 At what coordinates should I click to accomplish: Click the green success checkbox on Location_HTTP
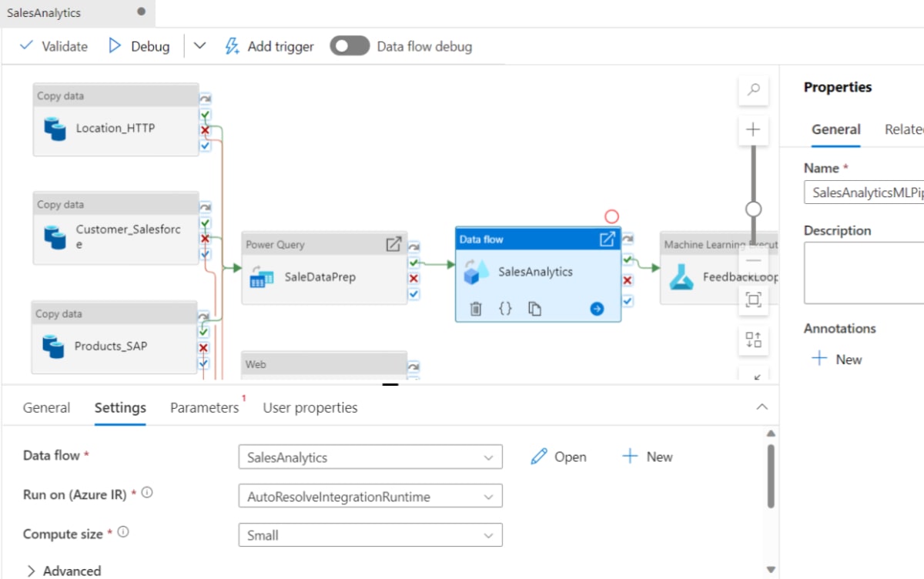click(x=205, y=115)
